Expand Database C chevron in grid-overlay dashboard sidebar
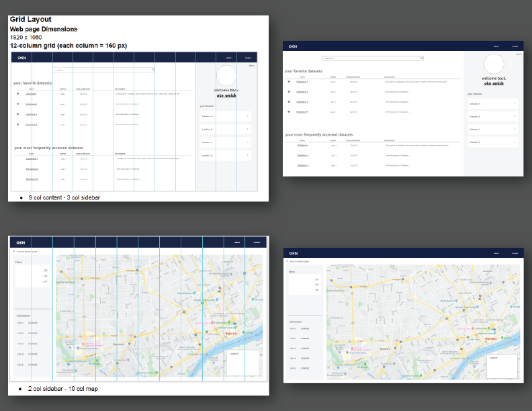Viewport: 532px width, 411px height. (247, 142)
